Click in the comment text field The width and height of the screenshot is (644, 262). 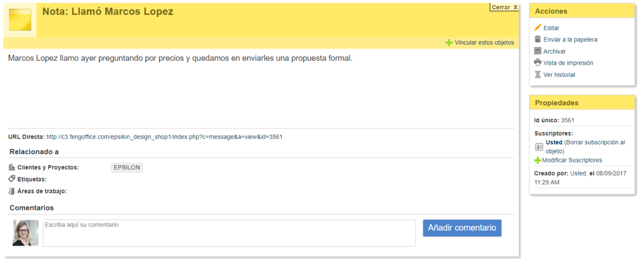tap(229, 233)
